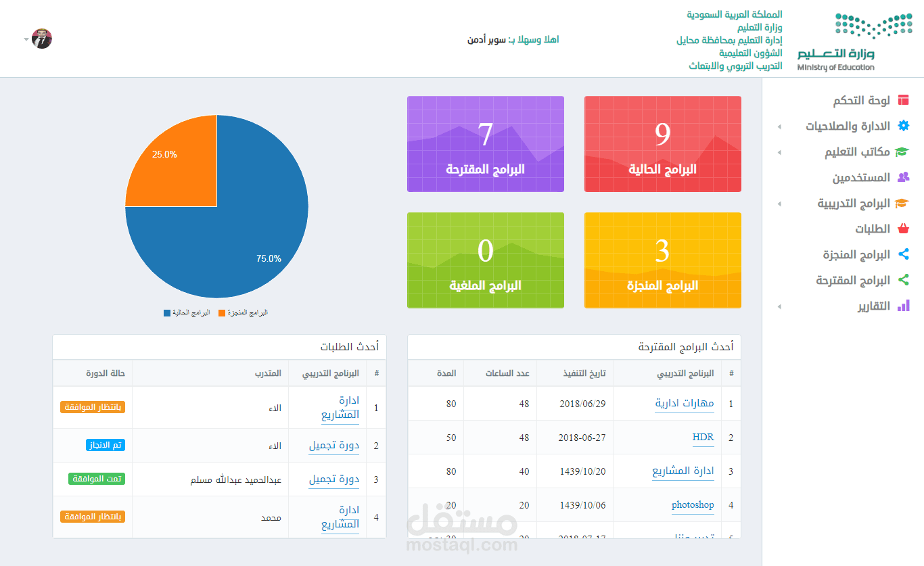This screenshot has height=566, width=924.
Task: Select the blue share icon for البرامج المنجزة
Action: (x=904, y=254)
